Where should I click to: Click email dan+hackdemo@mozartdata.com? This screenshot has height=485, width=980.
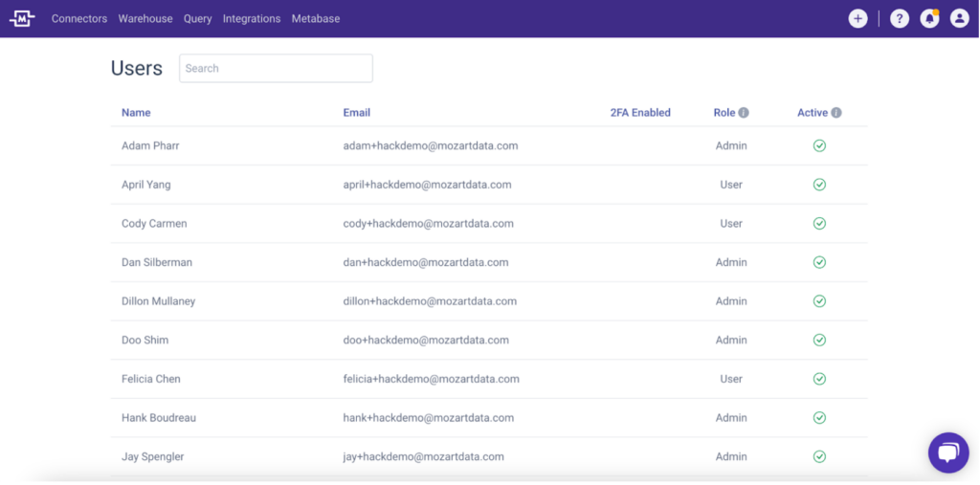tap(426, 262)
